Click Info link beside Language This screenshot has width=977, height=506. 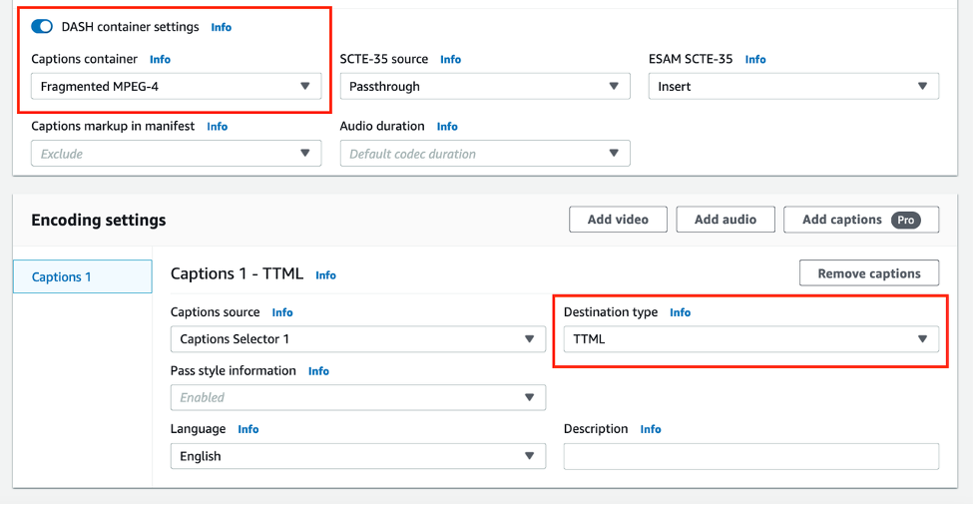(248, 429)
